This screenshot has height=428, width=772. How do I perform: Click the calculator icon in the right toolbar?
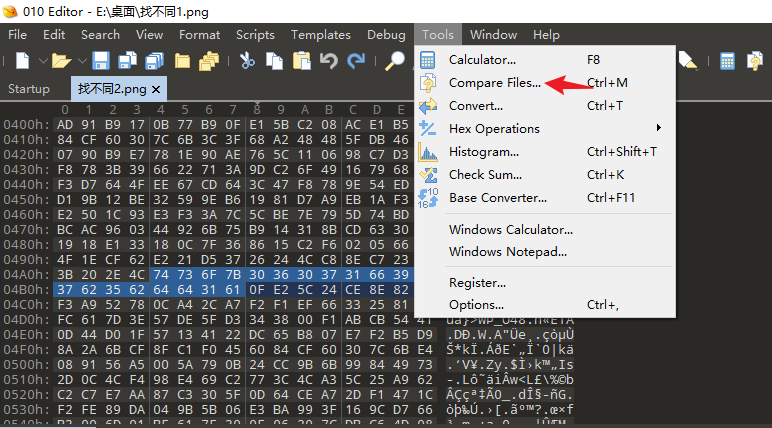tap(728, 61)
